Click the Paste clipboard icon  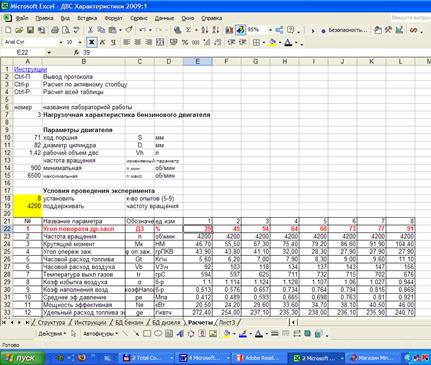point(112,30)
